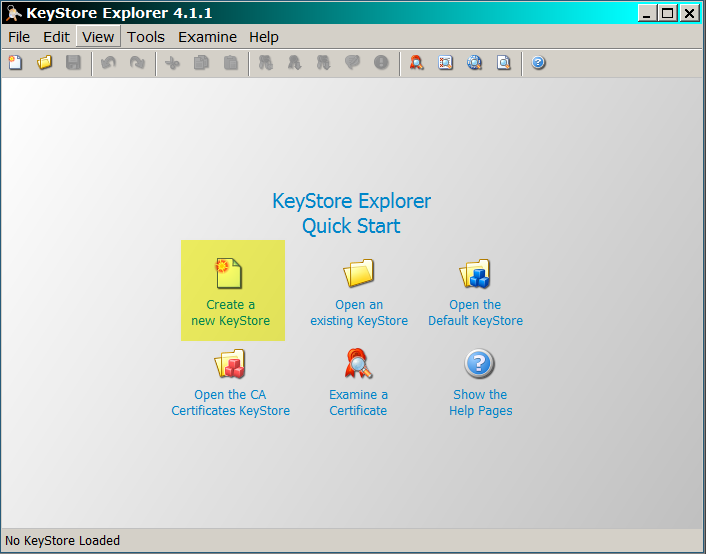706x554 pixels.
Task: Click the Examine CRL list toolbar icon
Action: (x=445, y=63)
